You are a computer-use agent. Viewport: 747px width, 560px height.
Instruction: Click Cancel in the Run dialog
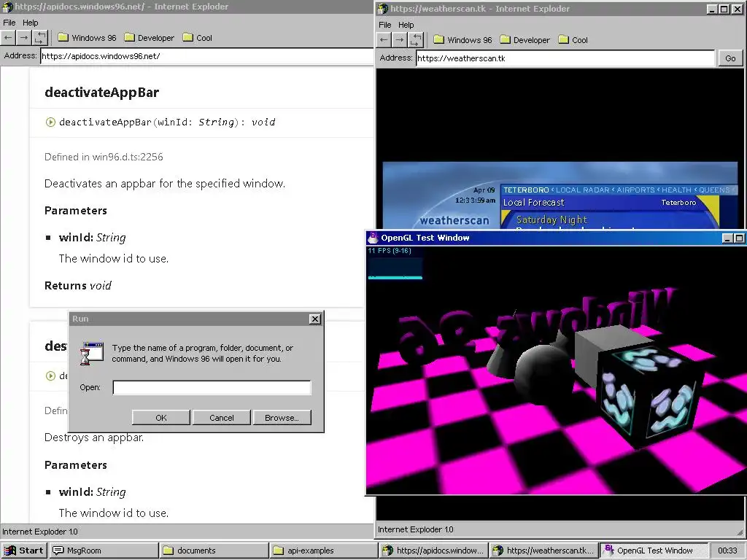tap(222, 418)
